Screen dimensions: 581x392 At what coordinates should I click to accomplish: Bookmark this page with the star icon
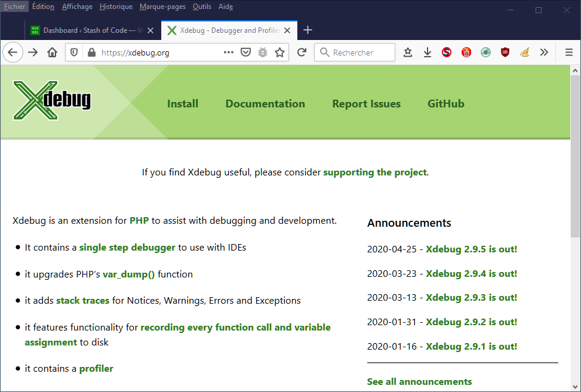point(279,53)
